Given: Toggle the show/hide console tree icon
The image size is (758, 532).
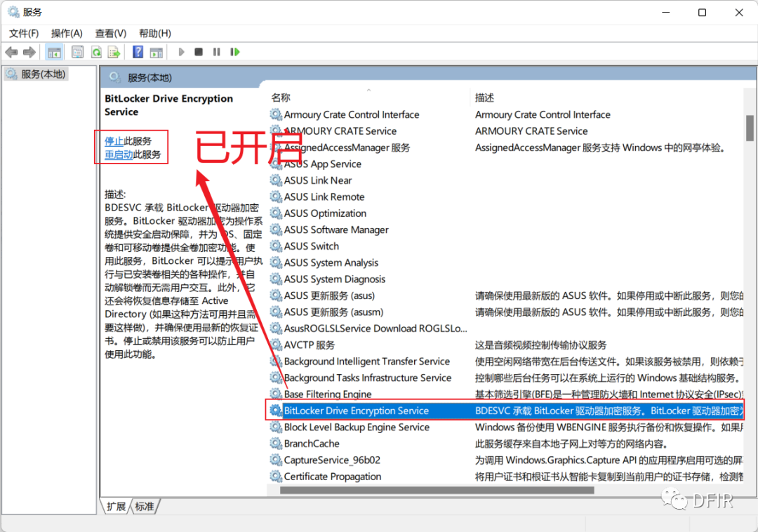Looking at the screenshot, I should (x=54, y=52).
